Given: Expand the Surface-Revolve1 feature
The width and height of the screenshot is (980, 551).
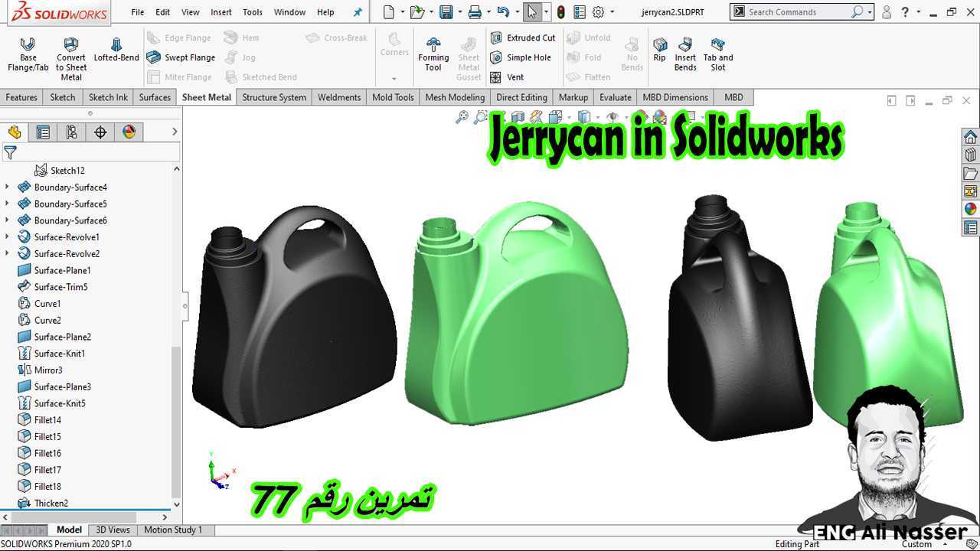Looking at the screenshot, I should (8, 237).
